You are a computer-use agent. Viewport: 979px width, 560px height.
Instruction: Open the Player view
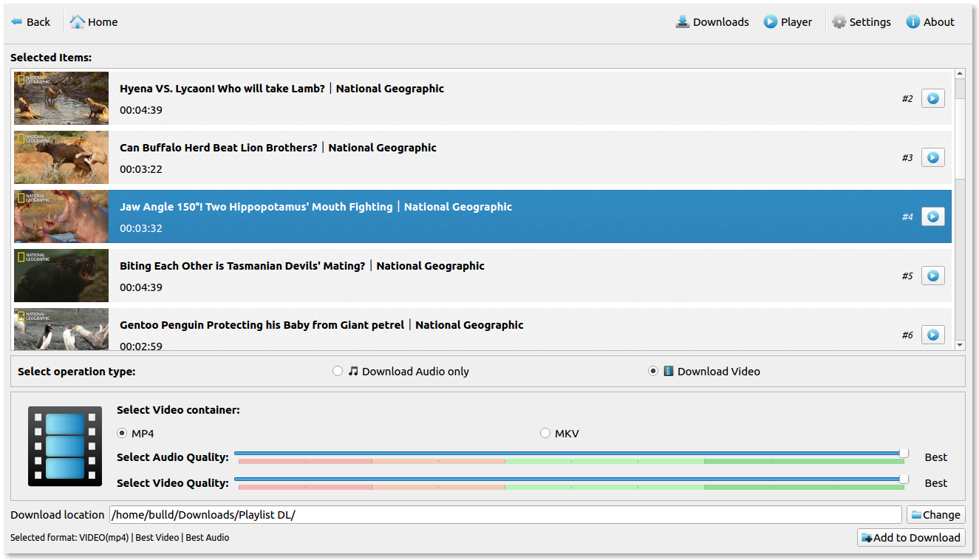tap(788, 22)
